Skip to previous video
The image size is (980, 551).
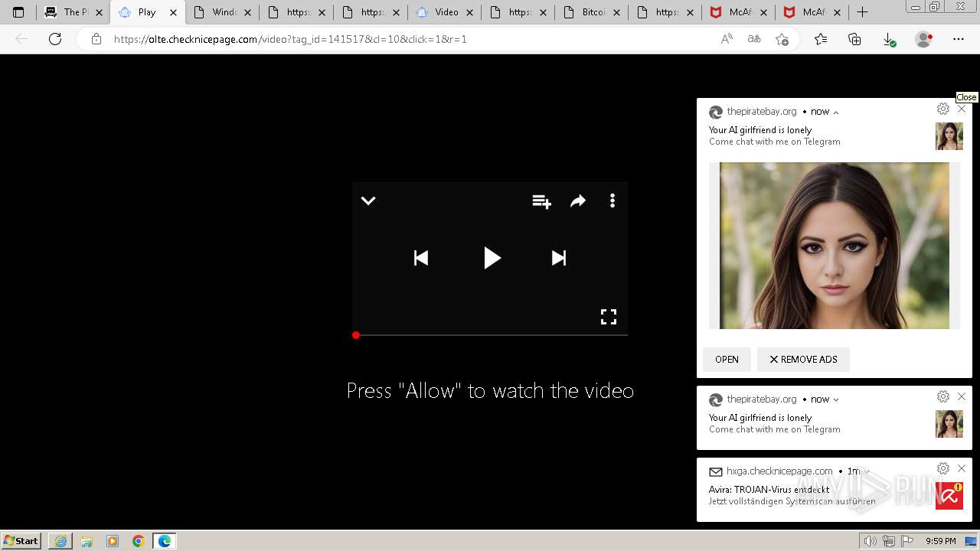click(421, 258)
